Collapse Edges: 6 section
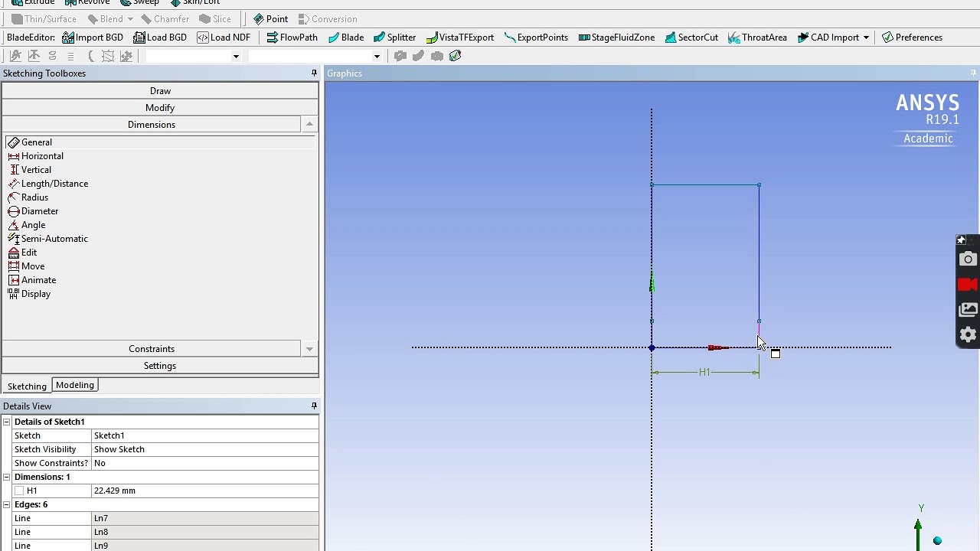This screenshot has height=551, width=980. [x=6, y=504]
